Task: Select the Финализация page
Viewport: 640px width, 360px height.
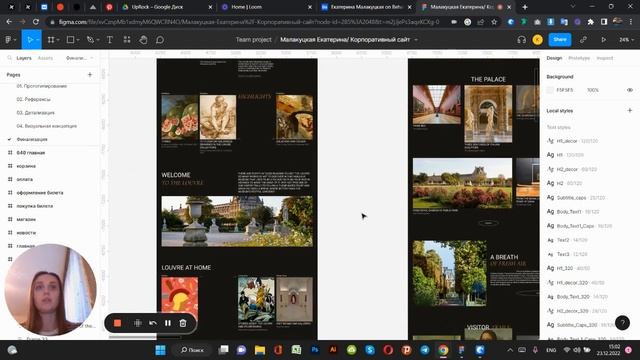Action: 32,139
